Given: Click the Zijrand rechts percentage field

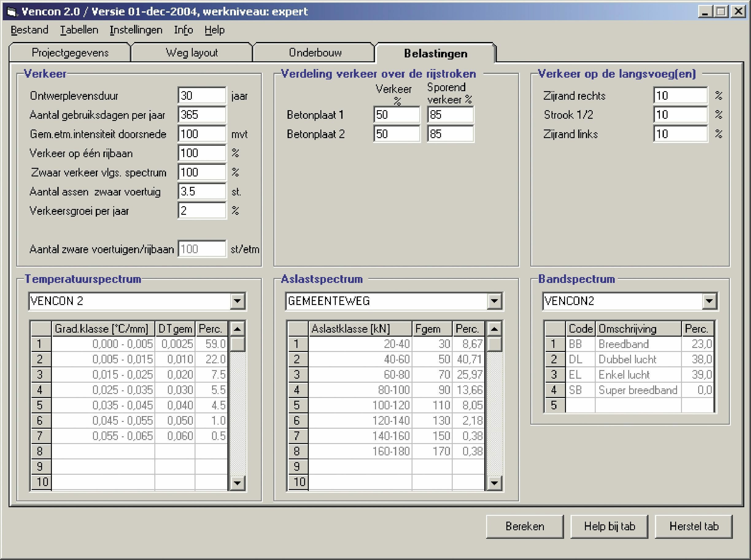Looking at the screenshot, I should point(680,96).
